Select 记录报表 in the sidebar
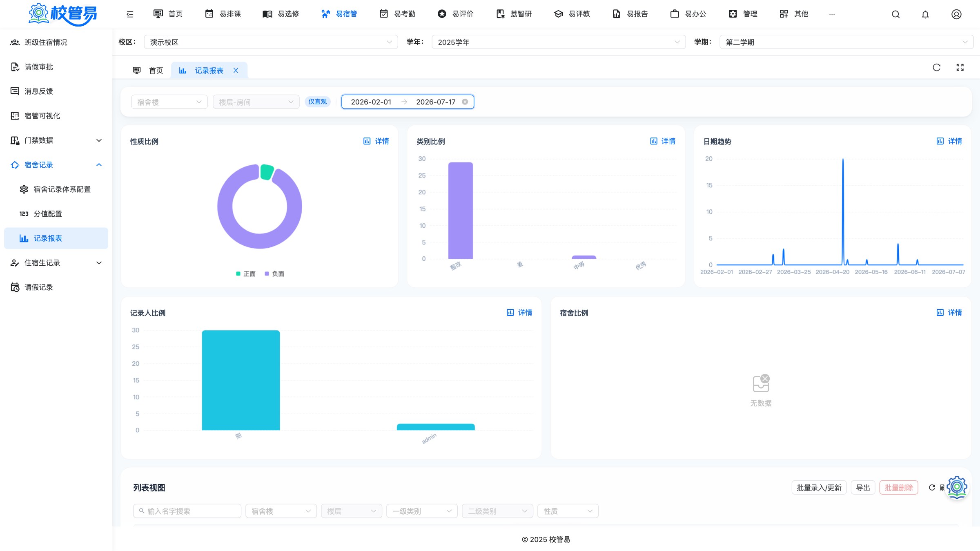This screenshot has height=551, width=980. click(x=56, y=238)
